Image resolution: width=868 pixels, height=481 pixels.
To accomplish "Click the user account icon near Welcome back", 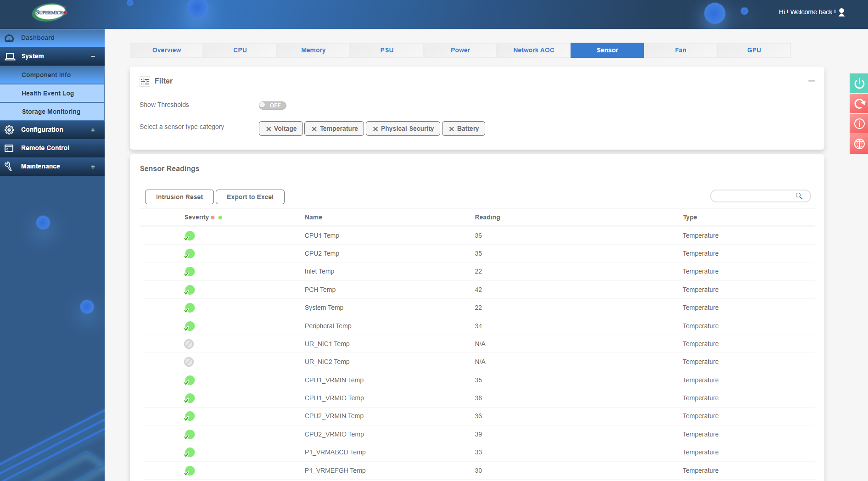I will (x=841, y=12).
